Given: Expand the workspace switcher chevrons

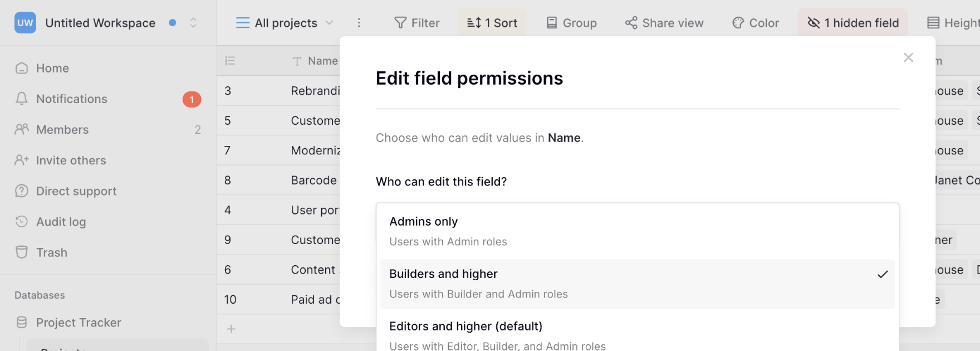Looking at the screenshot, I should click(x=193, y=23).
